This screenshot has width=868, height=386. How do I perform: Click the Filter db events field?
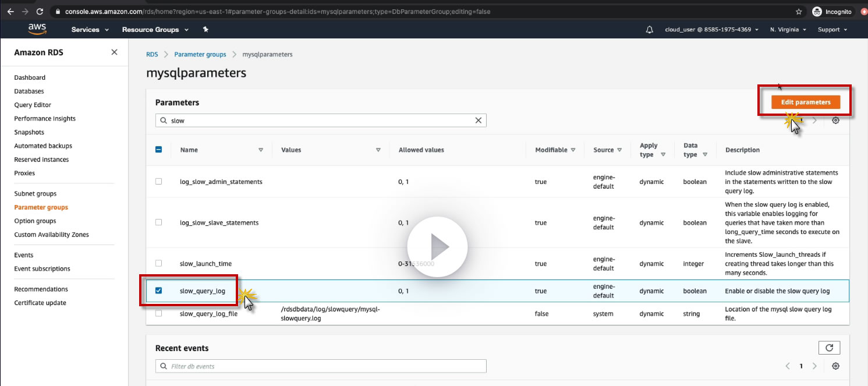(321, 366)
